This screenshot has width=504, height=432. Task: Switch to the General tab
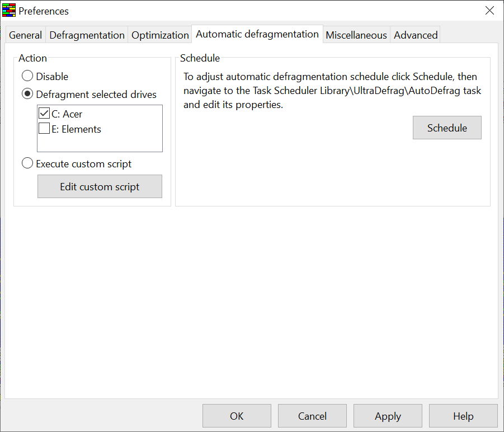point(26,35)
